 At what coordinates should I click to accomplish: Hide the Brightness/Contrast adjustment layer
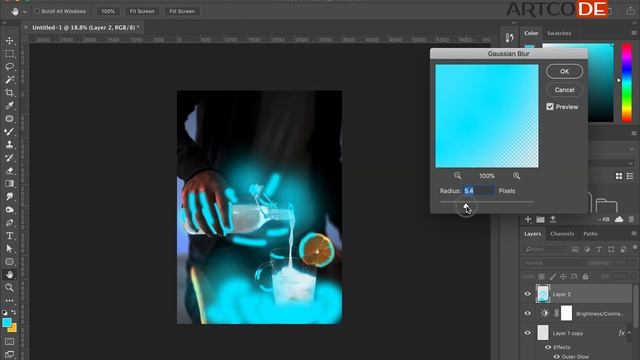click(x=527, y=313)
